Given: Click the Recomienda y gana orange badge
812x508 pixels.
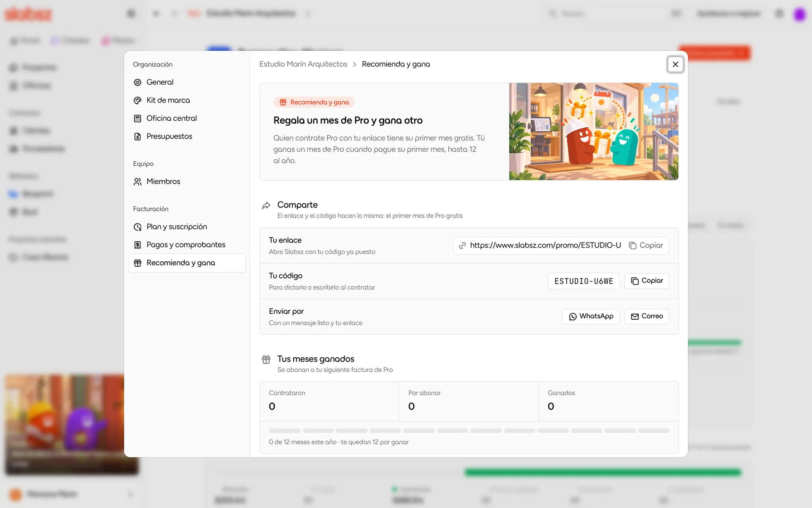Looking at the screenshot, I should point(314,102).
